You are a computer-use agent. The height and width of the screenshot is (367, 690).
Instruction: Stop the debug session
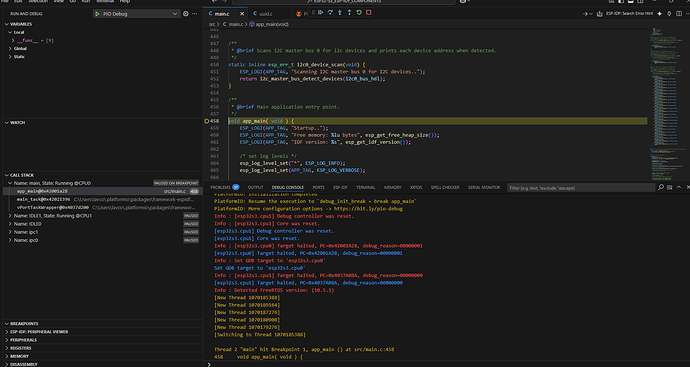pyautogui.click(x=369, y=13)
